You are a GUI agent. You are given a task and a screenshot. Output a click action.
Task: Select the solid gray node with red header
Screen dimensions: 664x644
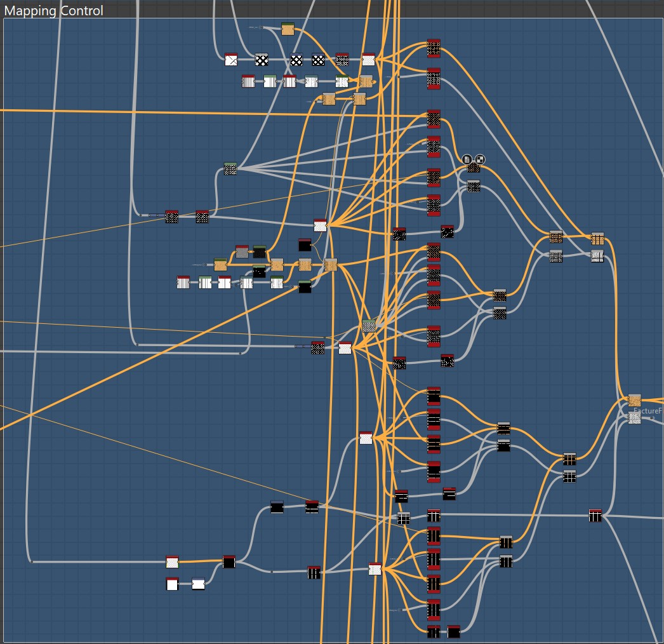pyautogui.click(x=242, y=252)
